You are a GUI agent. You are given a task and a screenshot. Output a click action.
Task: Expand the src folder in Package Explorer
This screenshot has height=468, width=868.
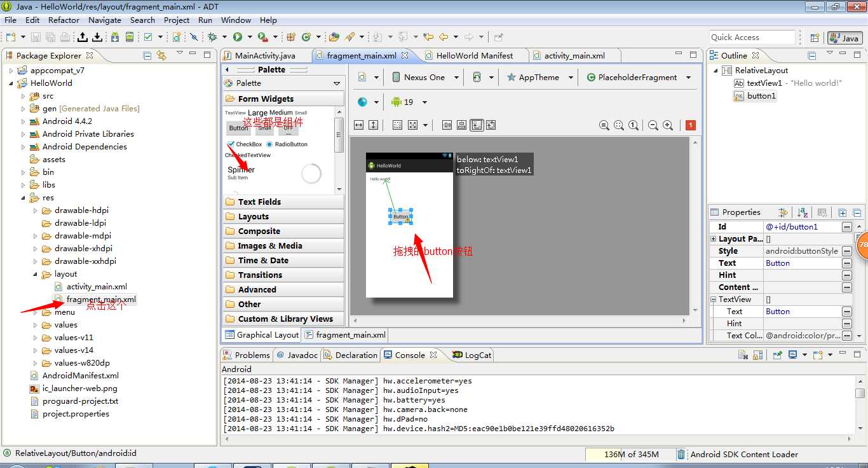24,96
